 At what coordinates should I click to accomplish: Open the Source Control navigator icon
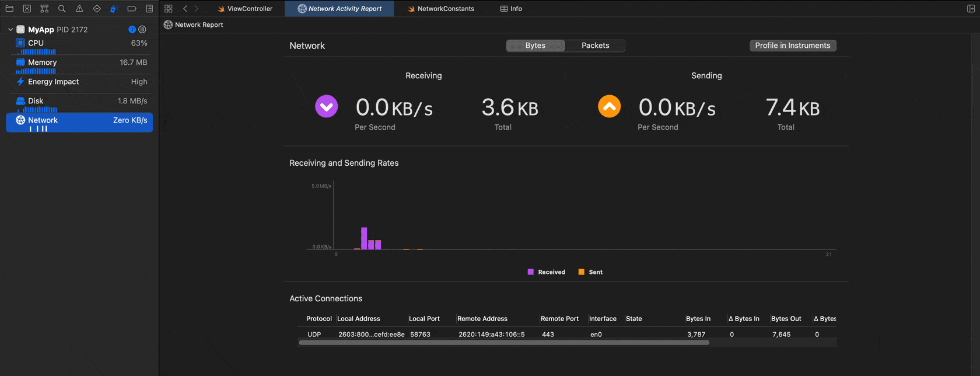(x=27, y=9)
